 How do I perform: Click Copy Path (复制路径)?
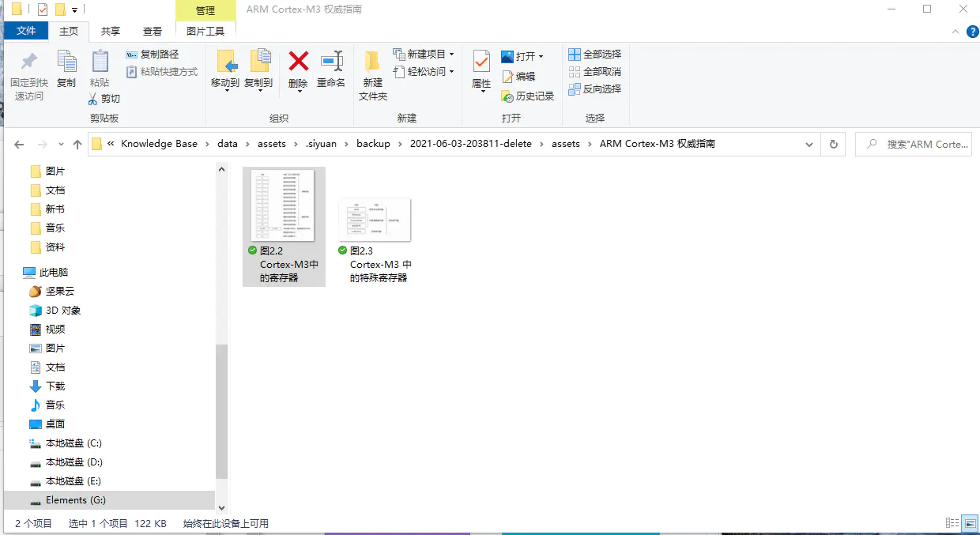(x=153, y=55)
